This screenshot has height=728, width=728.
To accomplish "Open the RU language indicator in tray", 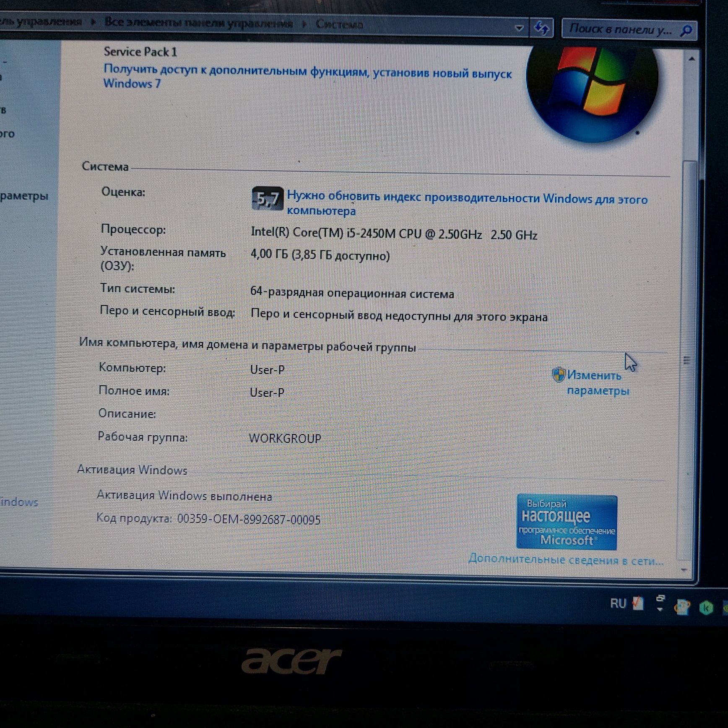I will click(x=618, y=603).
